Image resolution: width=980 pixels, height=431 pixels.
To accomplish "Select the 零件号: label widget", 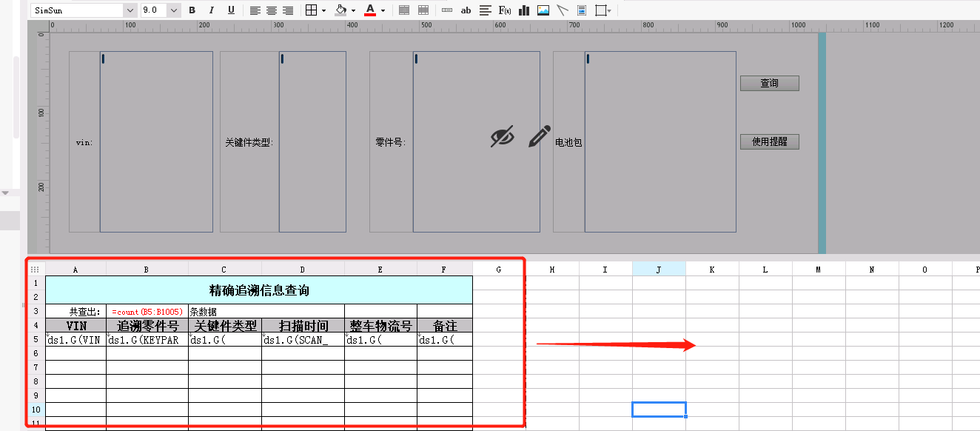I will click(x=392, y=141).
